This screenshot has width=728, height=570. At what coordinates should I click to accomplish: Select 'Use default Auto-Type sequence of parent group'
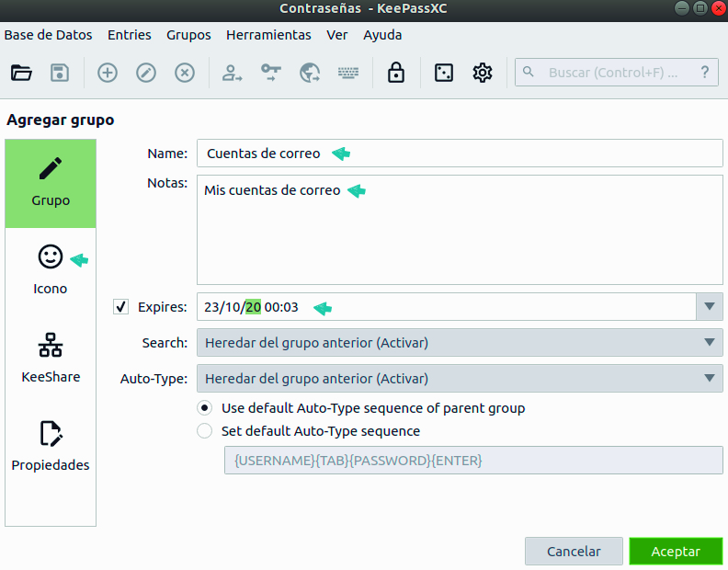(x=205, y=407)
